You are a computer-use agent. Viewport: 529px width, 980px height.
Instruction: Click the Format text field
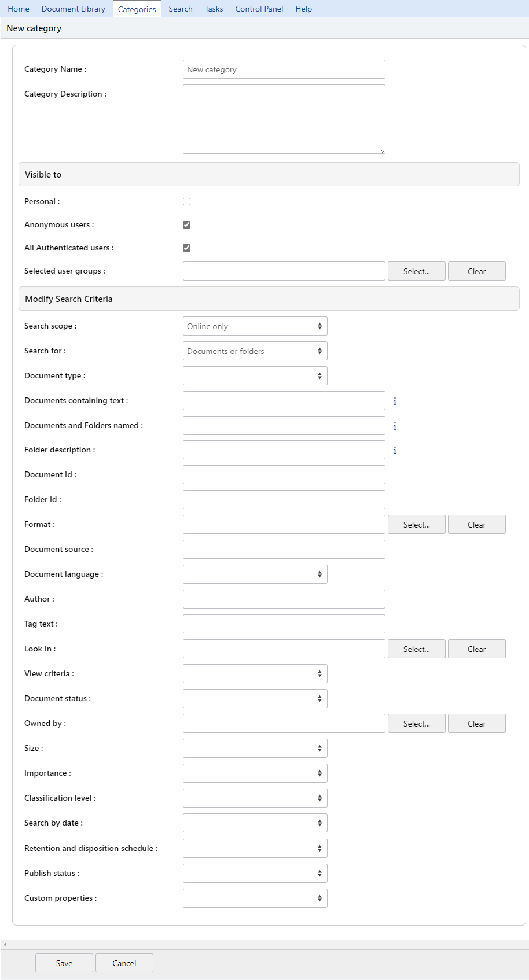point(284,525)
